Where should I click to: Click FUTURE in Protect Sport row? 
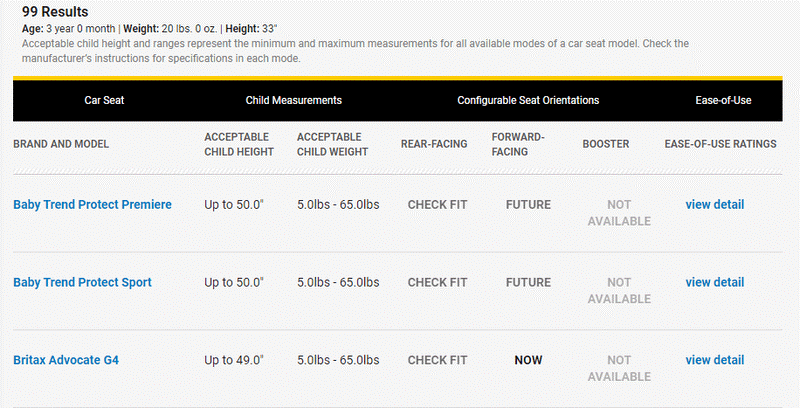pos(528,283)
